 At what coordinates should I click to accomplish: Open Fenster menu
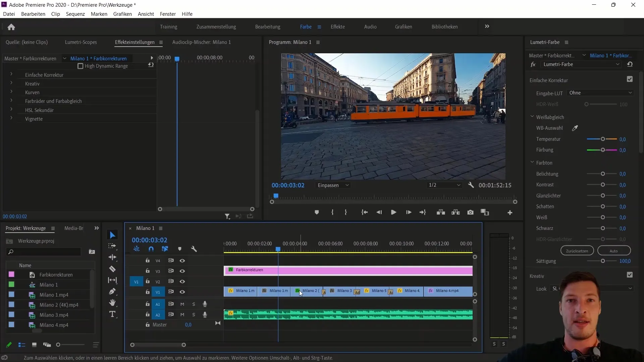pyautogui.click(x=168, y=14)
